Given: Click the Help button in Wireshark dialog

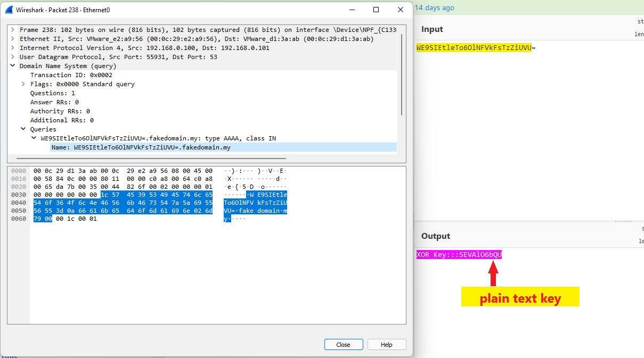Looking at the screenshot, I should pyautogui.click(x=387, y=345).
